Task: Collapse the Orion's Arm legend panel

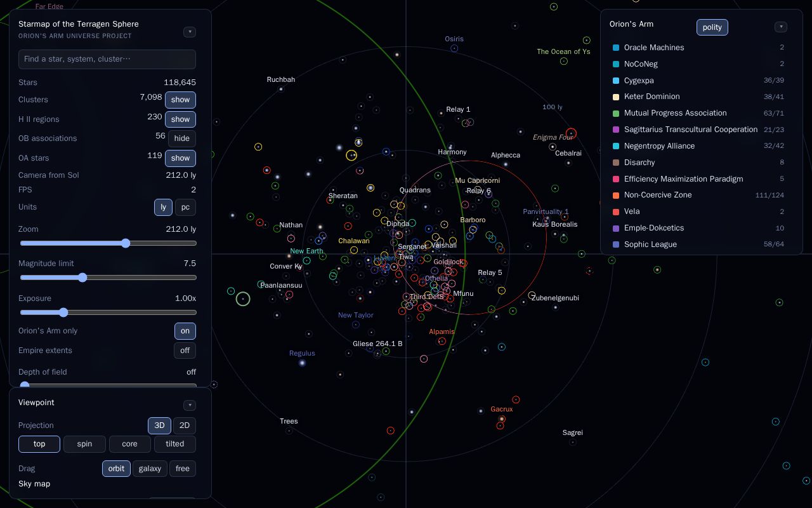Action: [x=781, y=27]
